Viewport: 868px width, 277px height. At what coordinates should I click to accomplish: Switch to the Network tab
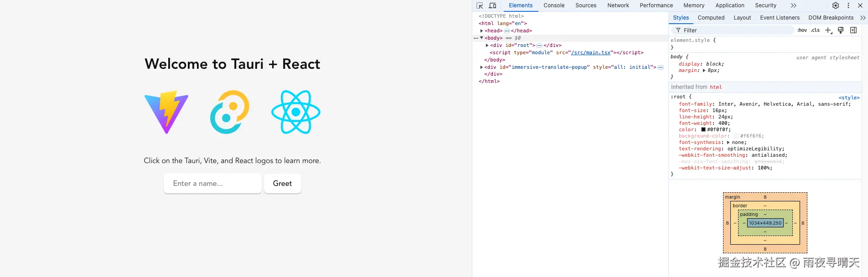pos(618,5)
